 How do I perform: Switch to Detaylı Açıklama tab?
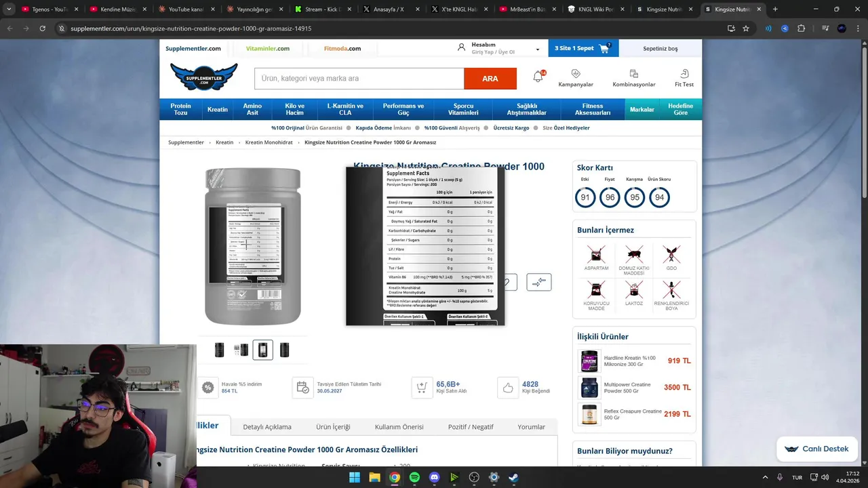point(267,426)
